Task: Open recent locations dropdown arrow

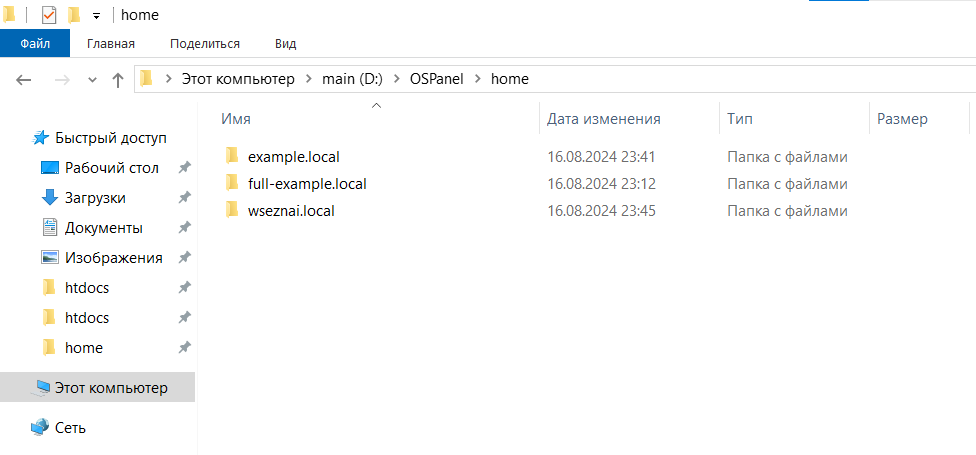Action: [93, 80]
